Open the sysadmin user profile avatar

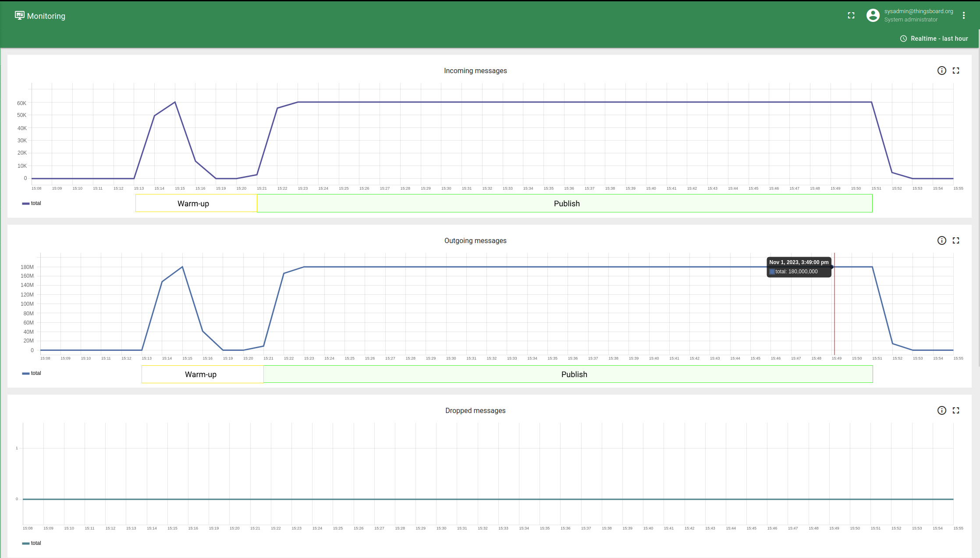click(873, 15)
